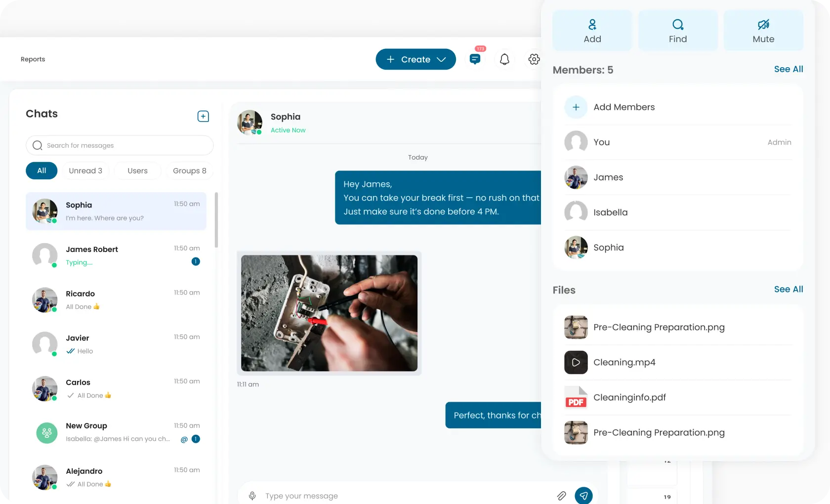Image resolution: width=830 pixels, height=504 pixels.
Task: Switch to the Users tab
Action: click(137, 170)
